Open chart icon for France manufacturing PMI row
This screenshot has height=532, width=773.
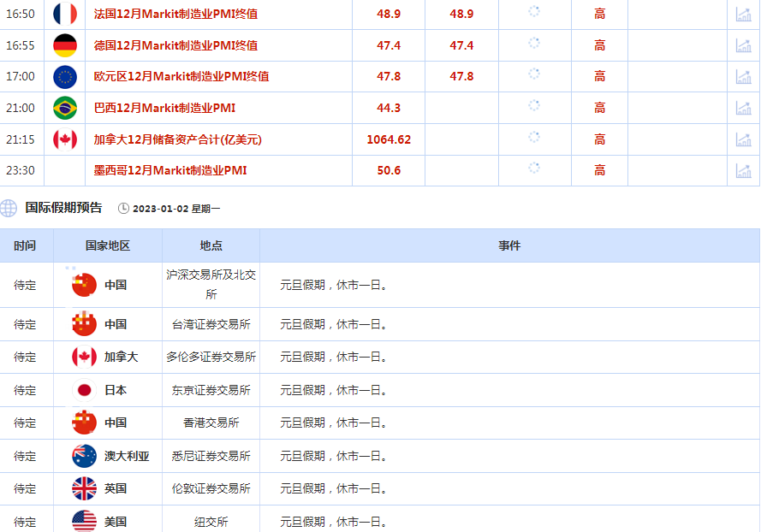click(x=743, y=15)
